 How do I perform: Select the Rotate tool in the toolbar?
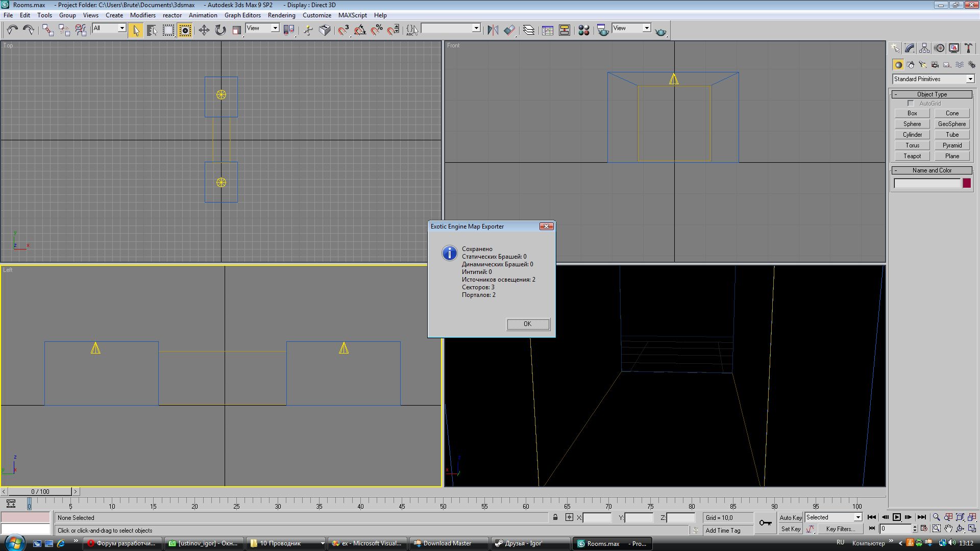220,30
